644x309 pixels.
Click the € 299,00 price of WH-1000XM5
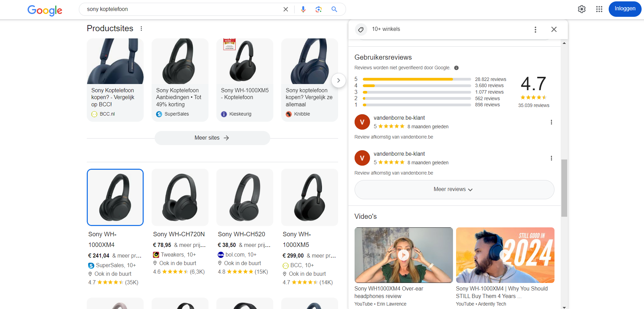pos(293,256)
